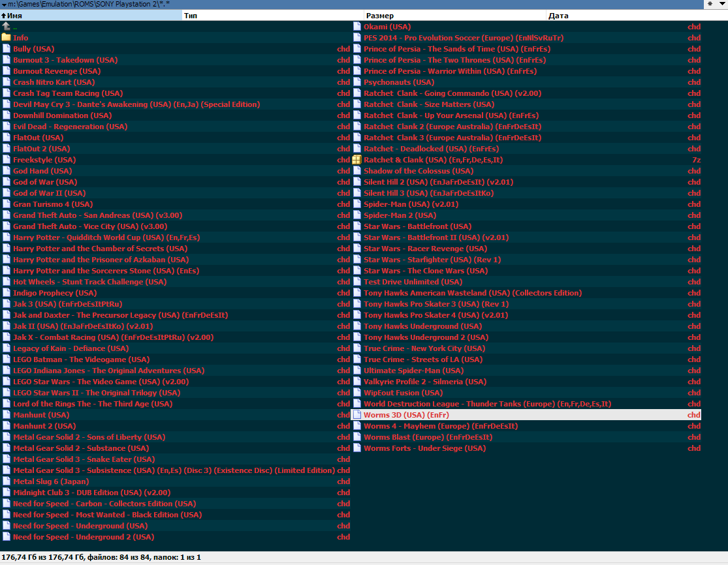Click the status bar file count summary
The image size is (728, 565).
101,557
